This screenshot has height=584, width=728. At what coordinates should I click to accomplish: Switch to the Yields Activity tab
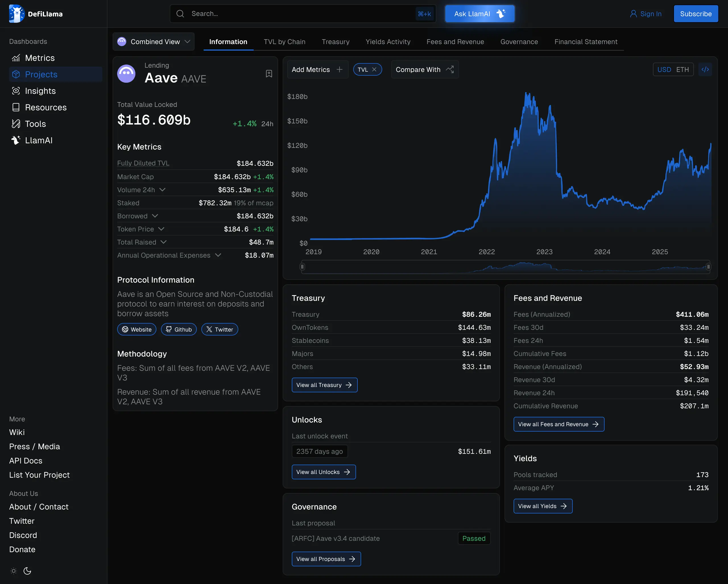tap(388, 42)
